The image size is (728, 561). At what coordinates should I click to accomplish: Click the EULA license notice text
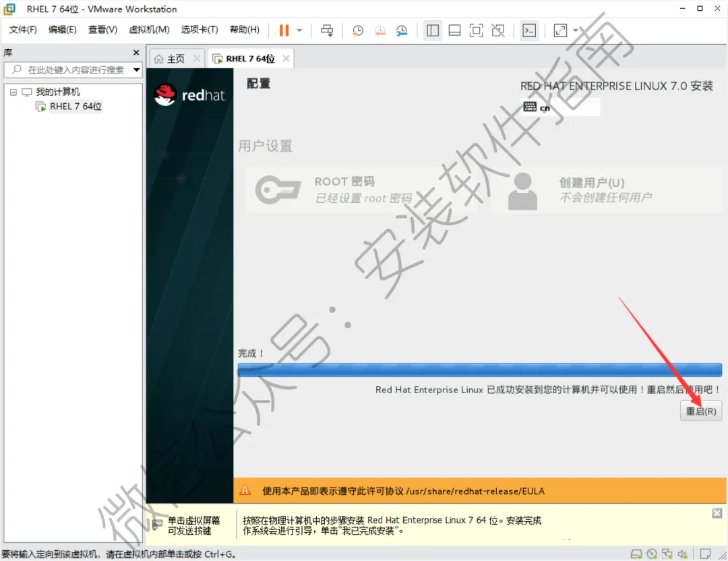(x=404, y=491)
